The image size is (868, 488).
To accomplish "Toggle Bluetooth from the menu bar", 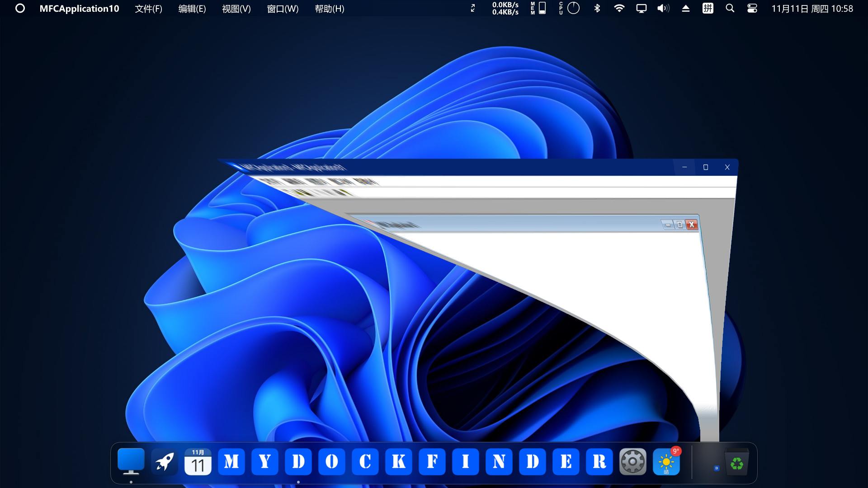I will (x=597, y=8).
